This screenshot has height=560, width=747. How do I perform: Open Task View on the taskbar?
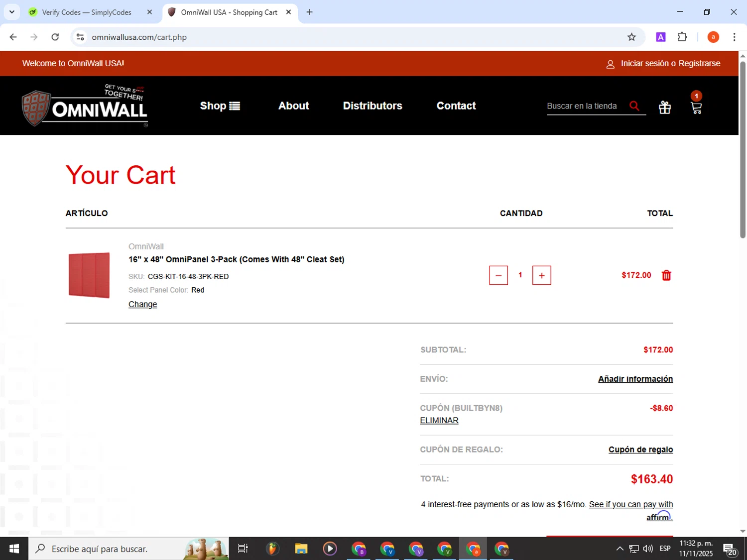pyautogui.click(x=243, y=549)
